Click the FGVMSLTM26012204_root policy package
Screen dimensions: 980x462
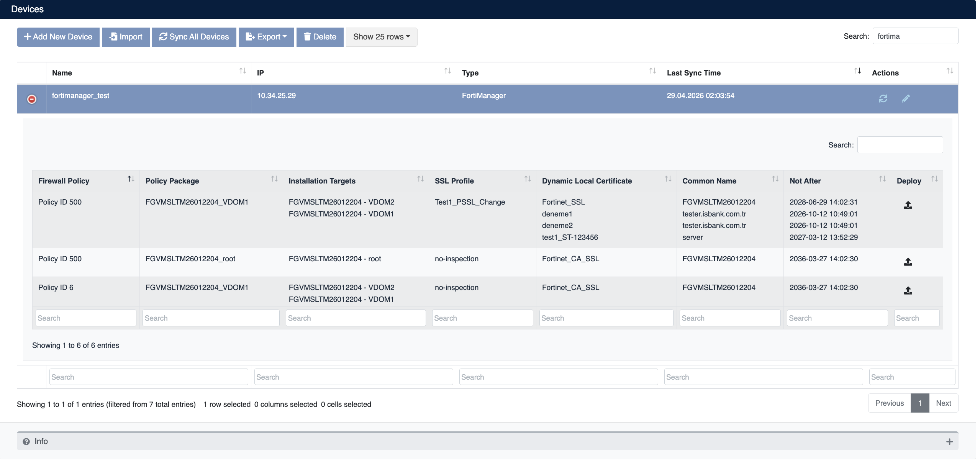point(190,259)
